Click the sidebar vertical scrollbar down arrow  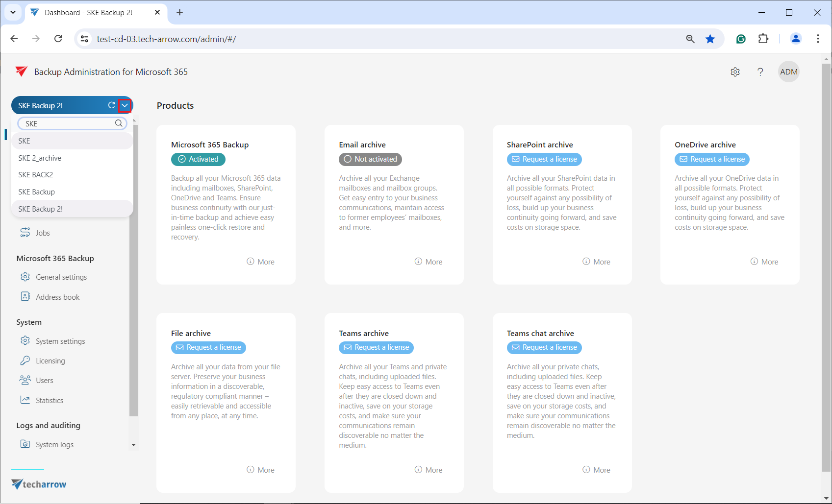(133, 445)
